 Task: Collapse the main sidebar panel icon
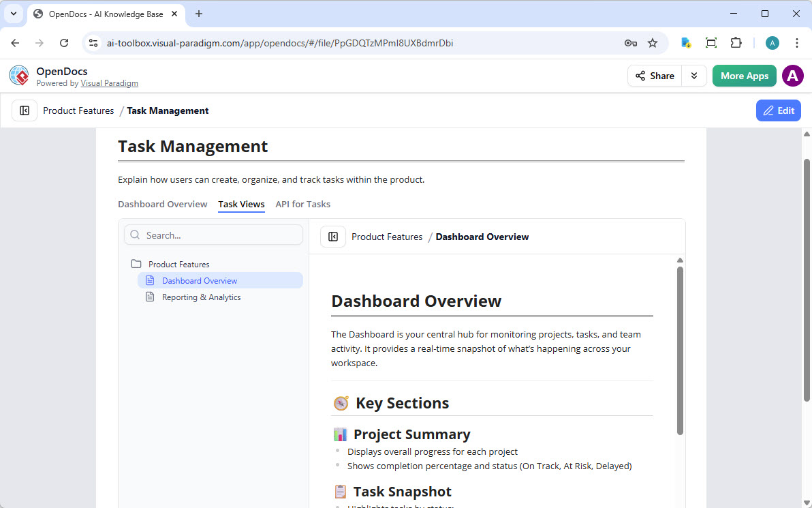25,110
